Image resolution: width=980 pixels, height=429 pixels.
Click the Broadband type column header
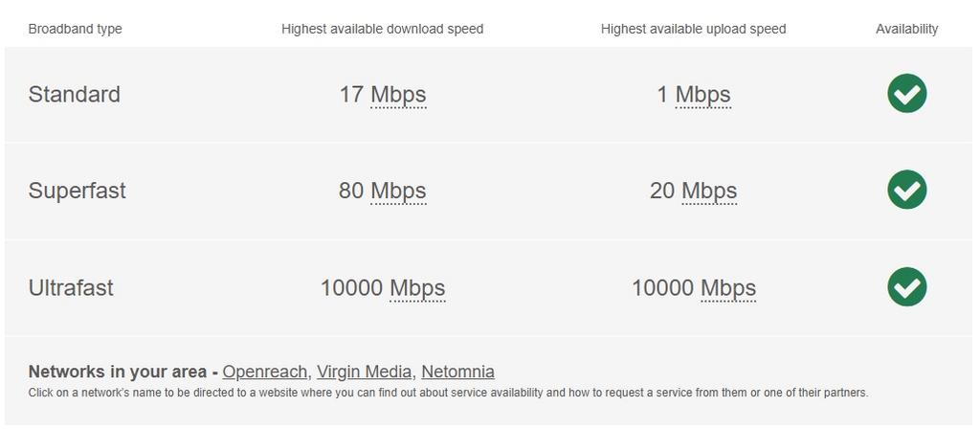(x=75, y=29)
